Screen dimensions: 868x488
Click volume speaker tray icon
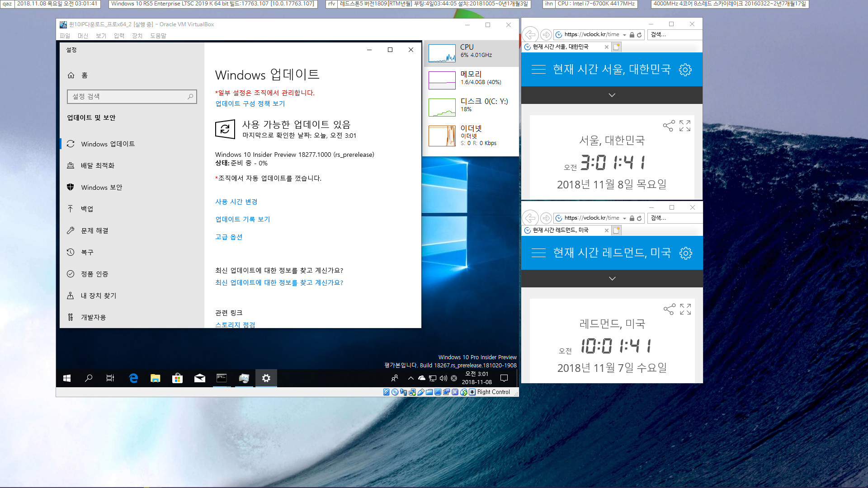(x=443, y=378)
